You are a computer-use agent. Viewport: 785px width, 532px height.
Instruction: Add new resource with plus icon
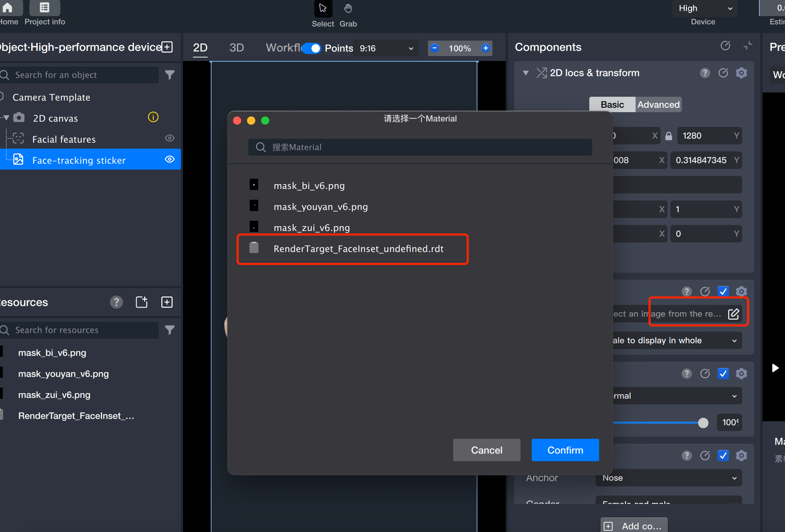[x=167, y=302]
